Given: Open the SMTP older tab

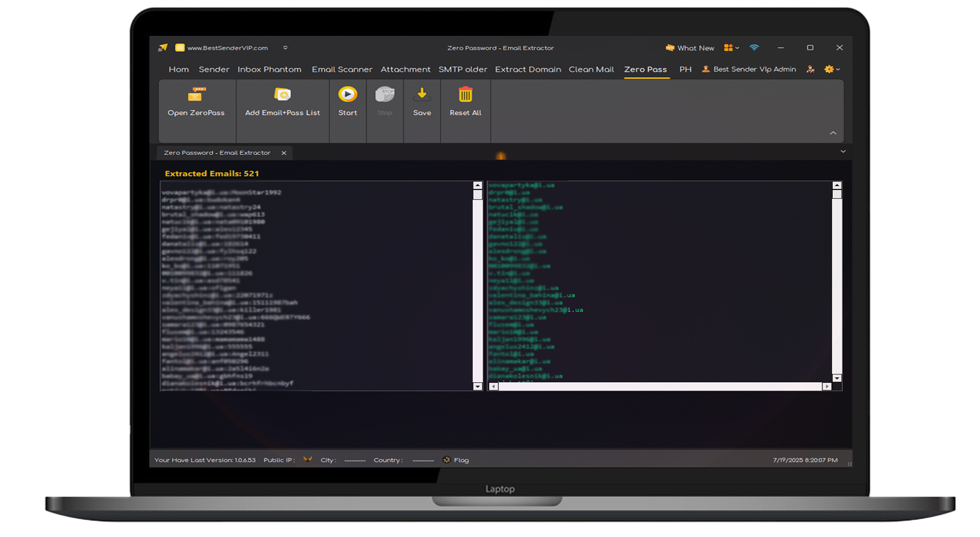Looking at the screenshot, I should click(463, 70).
